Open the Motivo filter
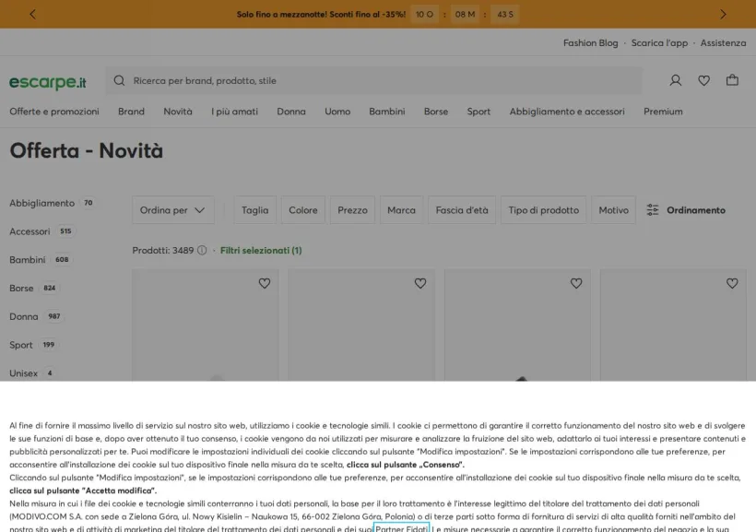 tap(613, 210)
